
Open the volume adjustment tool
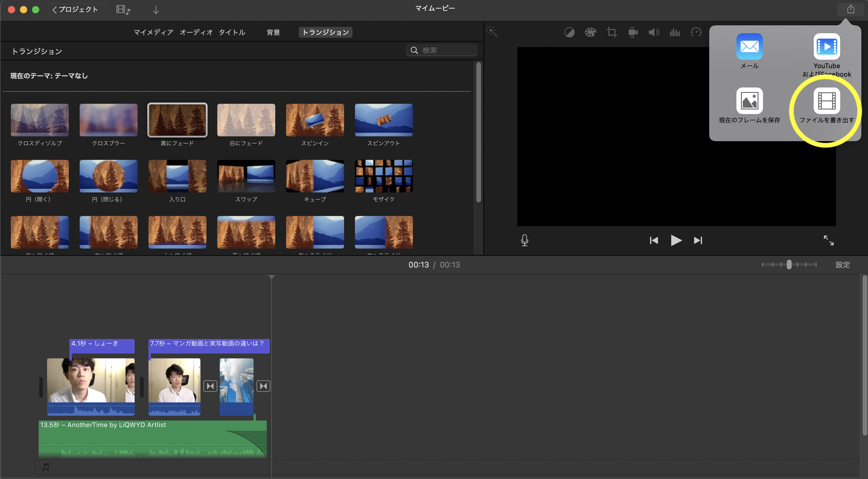(x=653, y=32)
